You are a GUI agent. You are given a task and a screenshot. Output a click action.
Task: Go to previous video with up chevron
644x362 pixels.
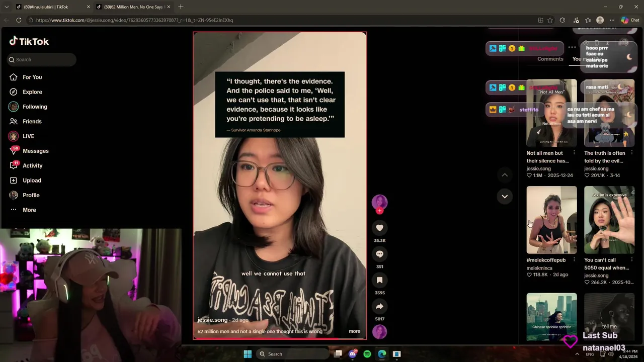(x=505, y=175)
